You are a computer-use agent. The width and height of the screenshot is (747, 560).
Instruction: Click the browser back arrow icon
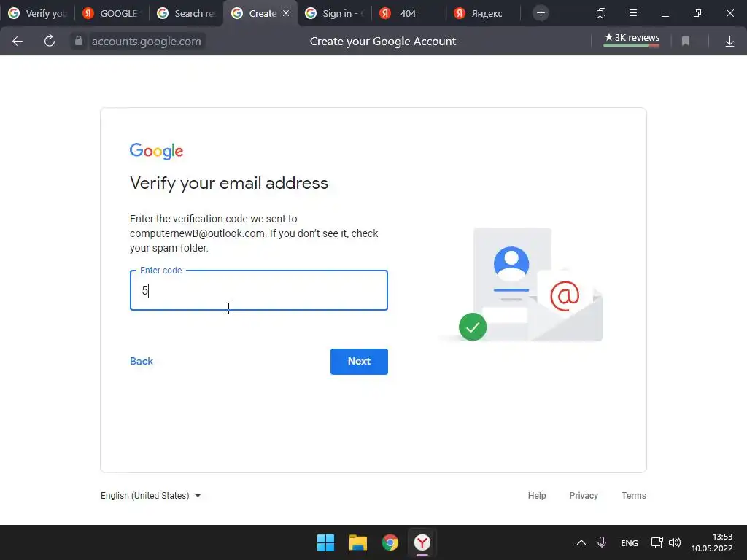coord(18,42)
